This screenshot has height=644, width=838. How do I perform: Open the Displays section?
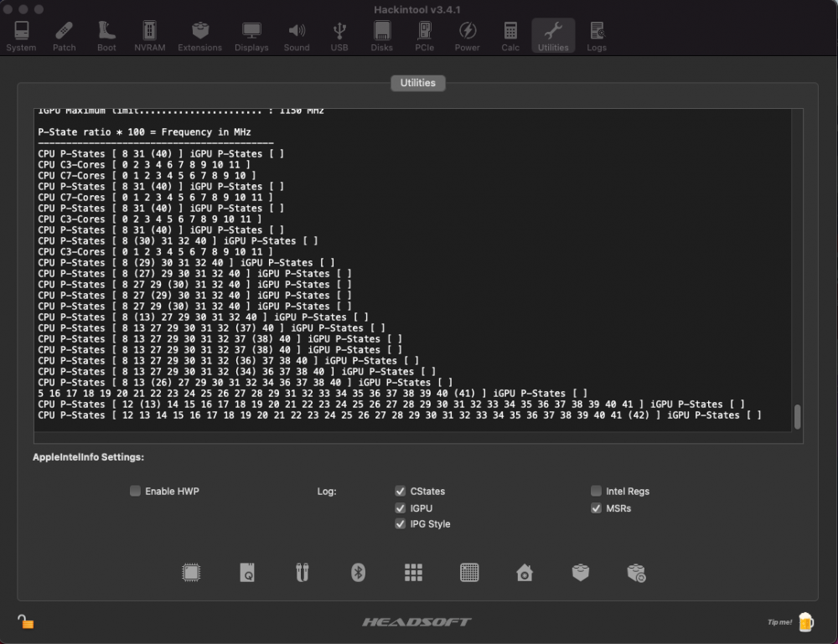pyautogui.click(x=251, y=36)
